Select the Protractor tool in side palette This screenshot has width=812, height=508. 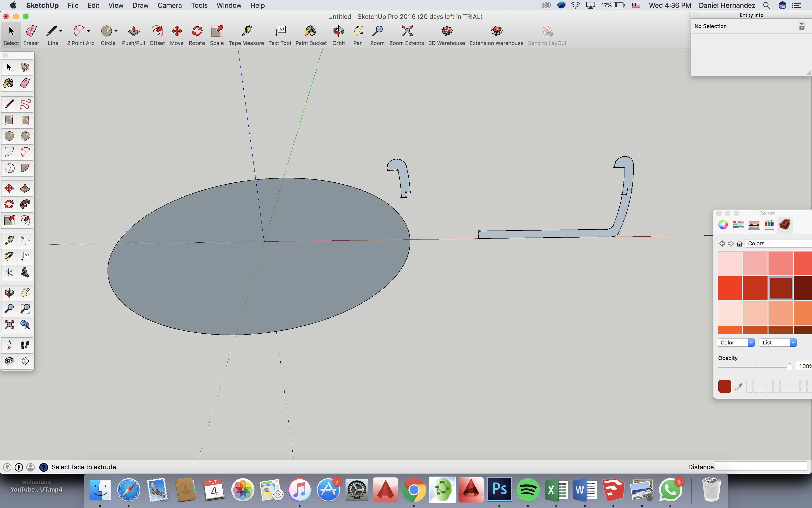coord(9,256)
